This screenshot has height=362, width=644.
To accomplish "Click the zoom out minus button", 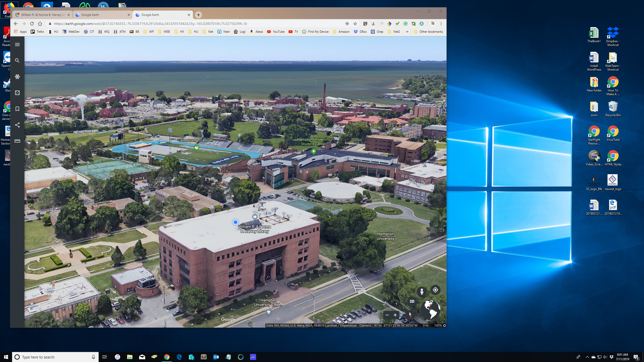I will click(387, 315).
